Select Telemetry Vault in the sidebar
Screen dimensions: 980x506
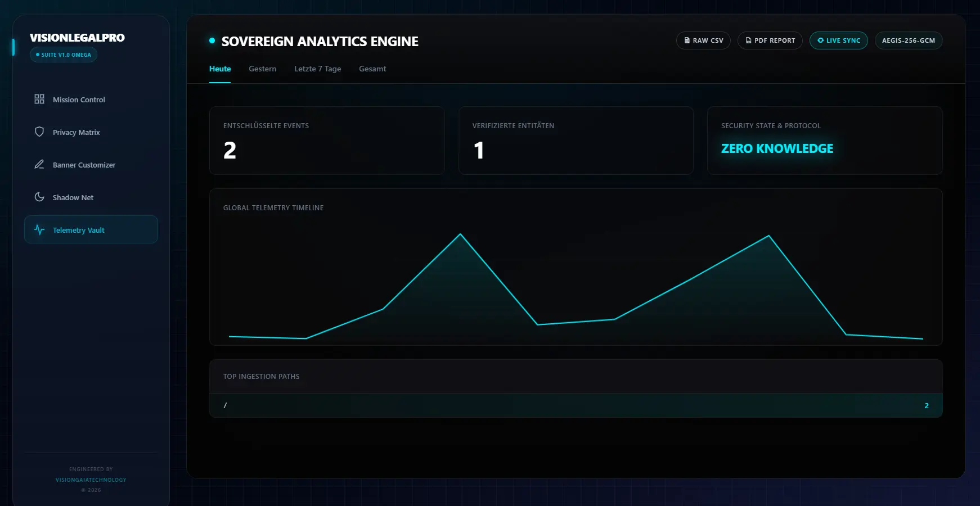(x=91, y=229)
